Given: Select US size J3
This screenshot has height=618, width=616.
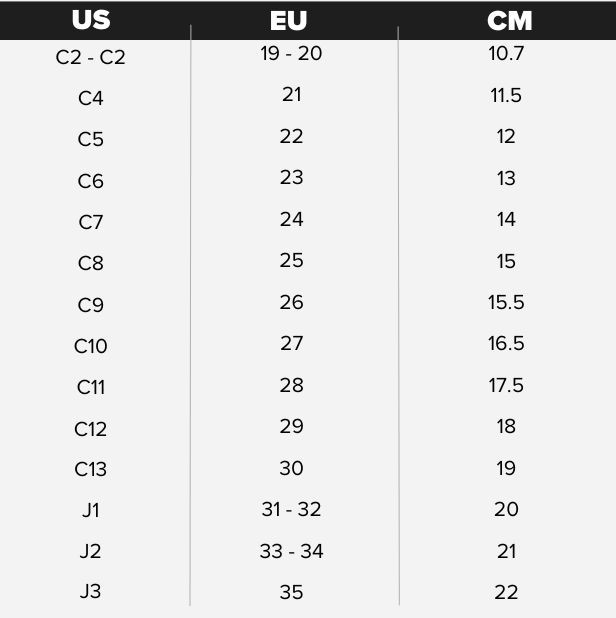Looking at the screenshot, I should 91,591.
